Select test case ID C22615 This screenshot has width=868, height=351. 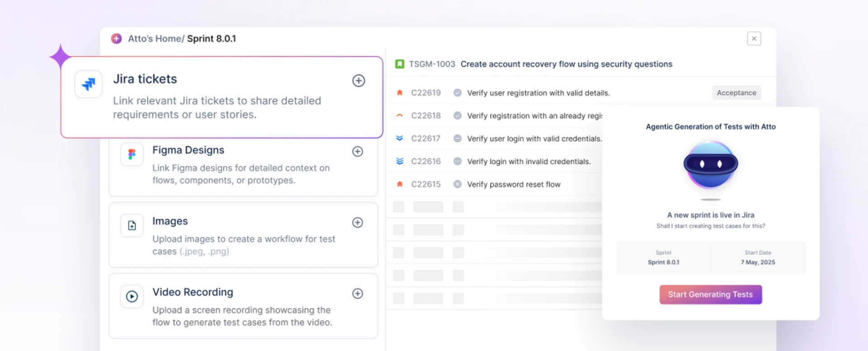tap(426, 184)
